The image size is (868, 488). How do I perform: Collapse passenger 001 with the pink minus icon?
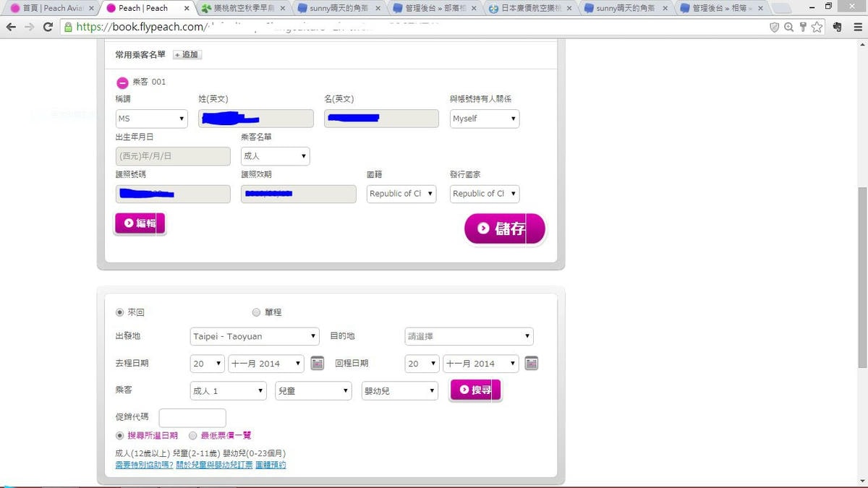click(122, 82)
